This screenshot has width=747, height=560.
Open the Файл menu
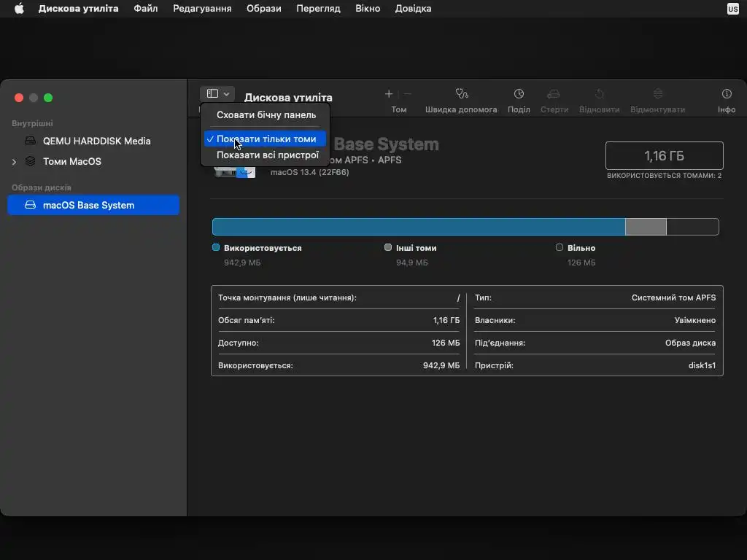145,9
